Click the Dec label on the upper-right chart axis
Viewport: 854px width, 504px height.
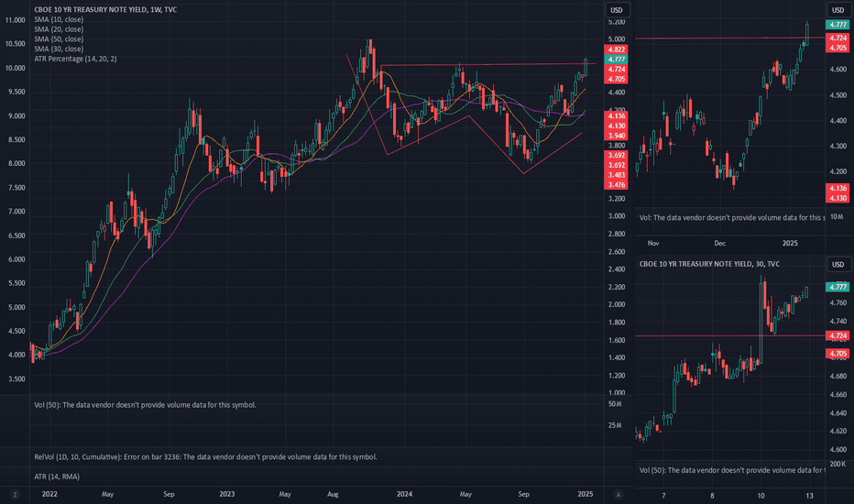tap(719, 243)
